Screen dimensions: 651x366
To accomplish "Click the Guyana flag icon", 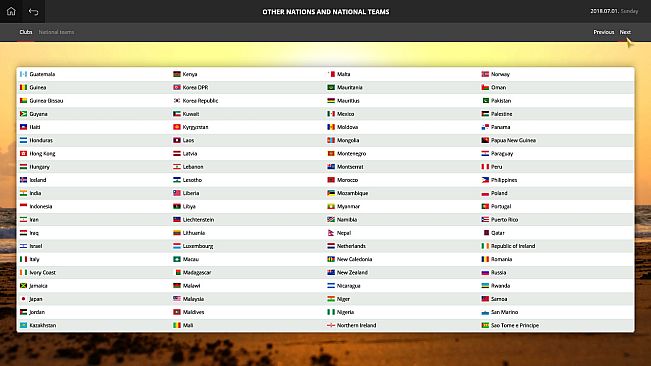I will point(24,114).
